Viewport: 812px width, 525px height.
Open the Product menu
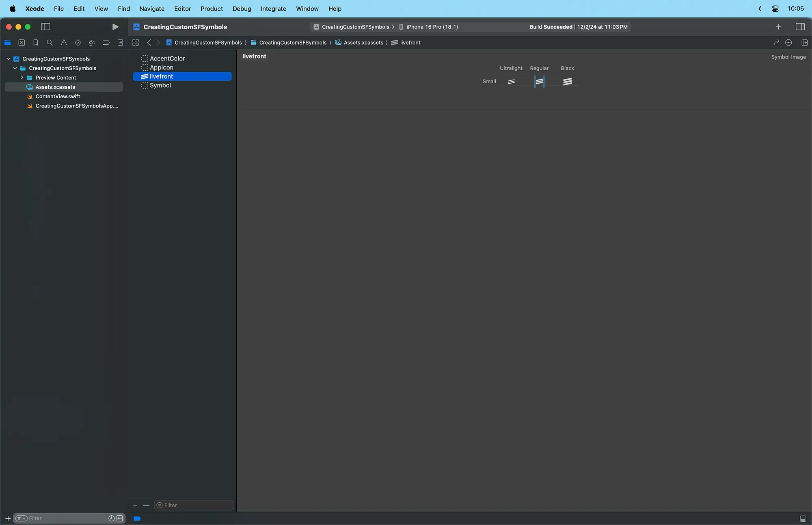(x=211, y=8)
